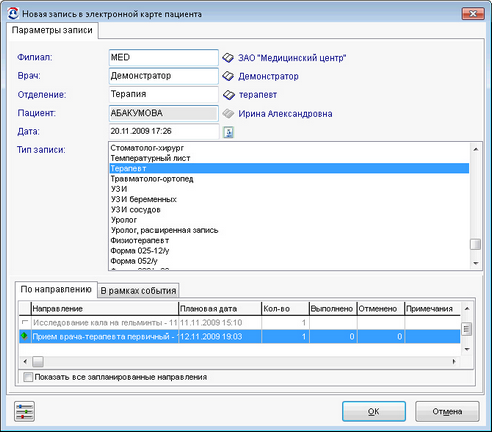
Task: Enable Показать все запланированные направления checkbox
Action: (x=28, y=377)
